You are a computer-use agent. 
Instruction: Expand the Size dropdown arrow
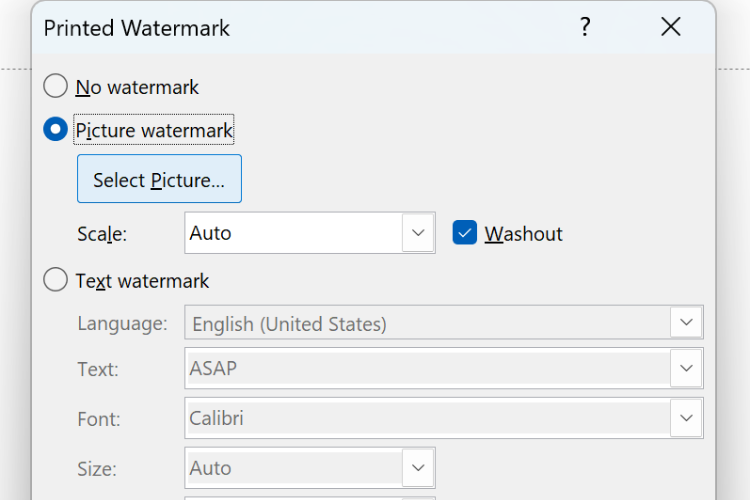point(418,467)
